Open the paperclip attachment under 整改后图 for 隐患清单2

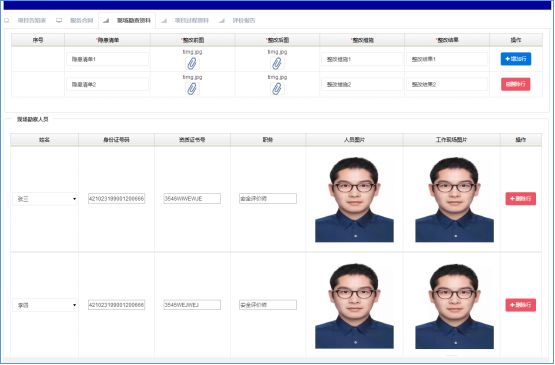(x=277, y=89)
